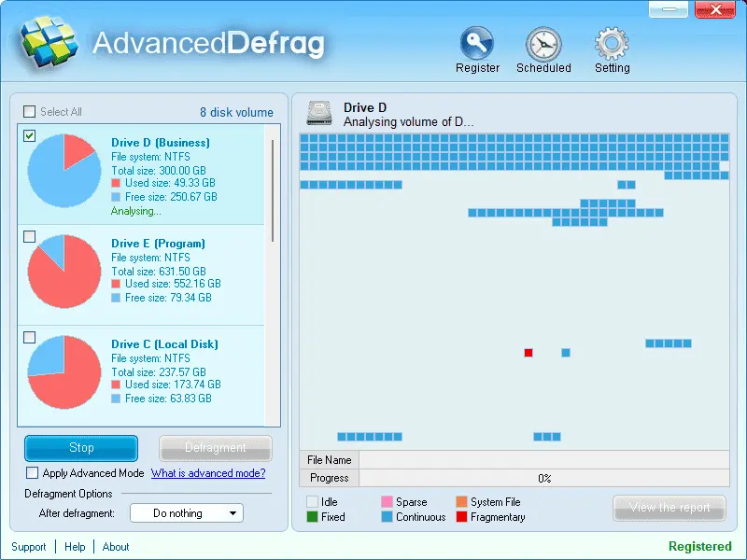Image resolution: width=747 pixels, height=560 pixels.
Task: Click the Drive E usage pie chart
Action: coord(64,271)
